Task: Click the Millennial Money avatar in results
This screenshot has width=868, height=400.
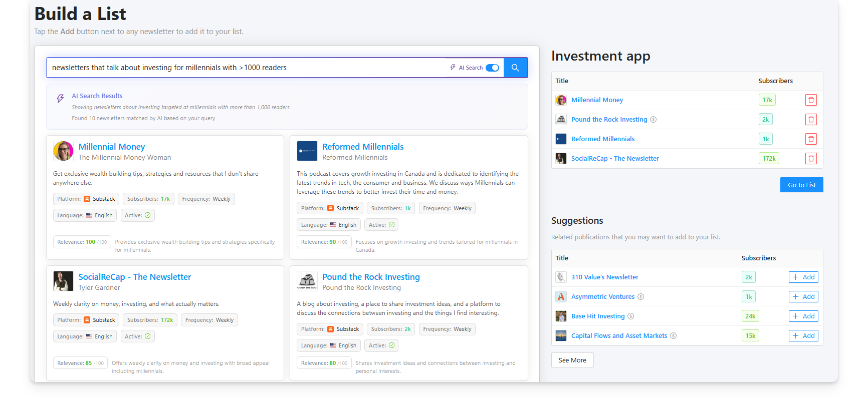Action: tap(63, 151)
